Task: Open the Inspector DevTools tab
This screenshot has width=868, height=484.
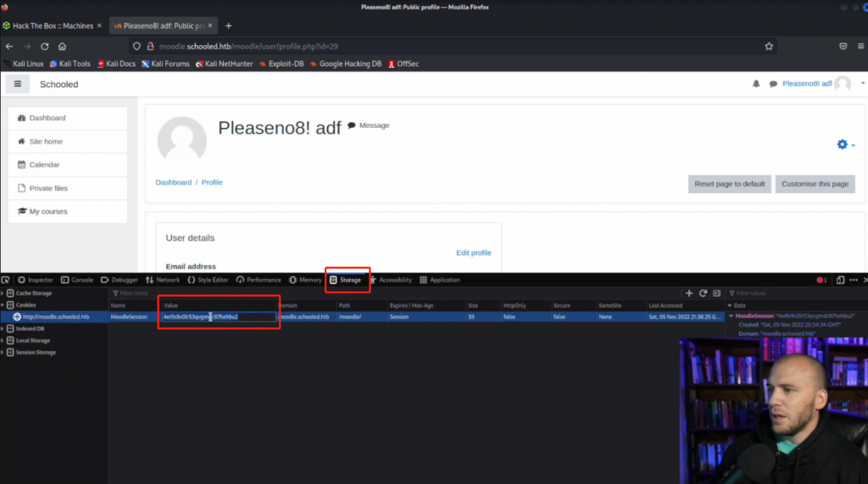Action: tap(36, 281)
